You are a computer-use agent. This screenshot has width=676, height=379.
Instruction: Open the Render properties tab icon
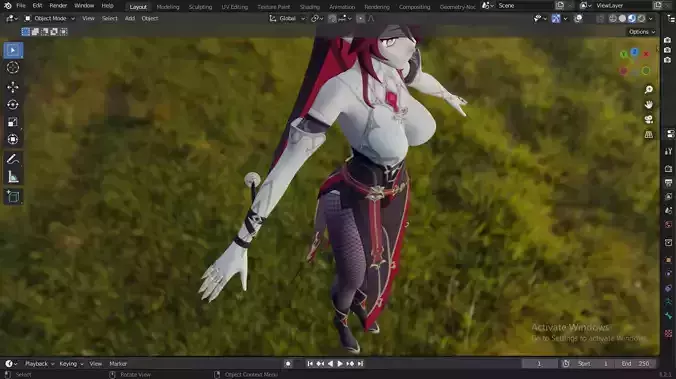click(x=668, y=169)
